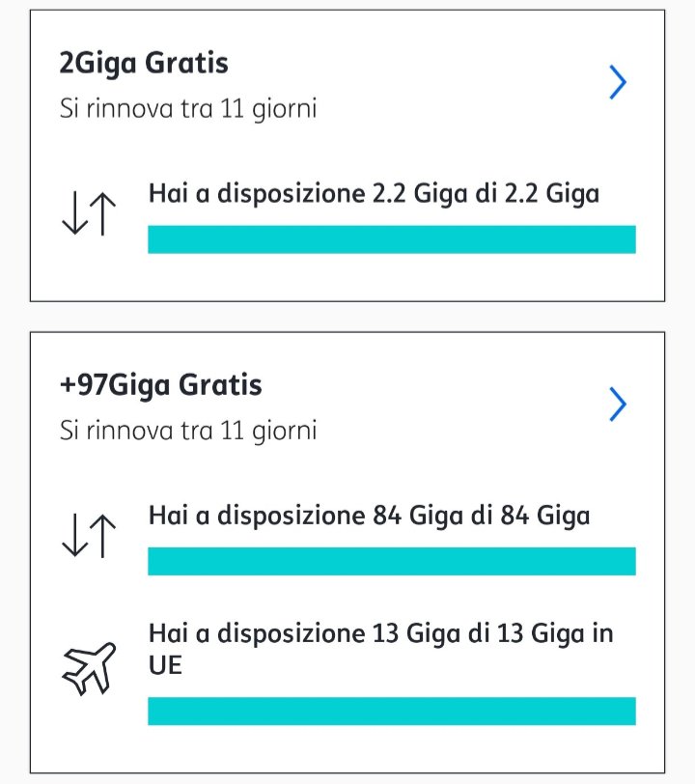This screenshot has height=784, width=695.
Task: Tap the 2Giga Gratis offer title
Action: click(x=144, y=64)
